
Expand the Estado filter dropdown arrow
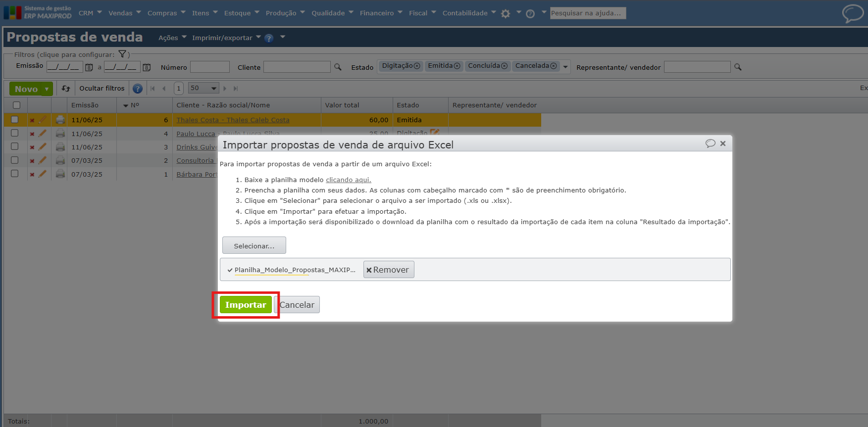coord(565,67)
